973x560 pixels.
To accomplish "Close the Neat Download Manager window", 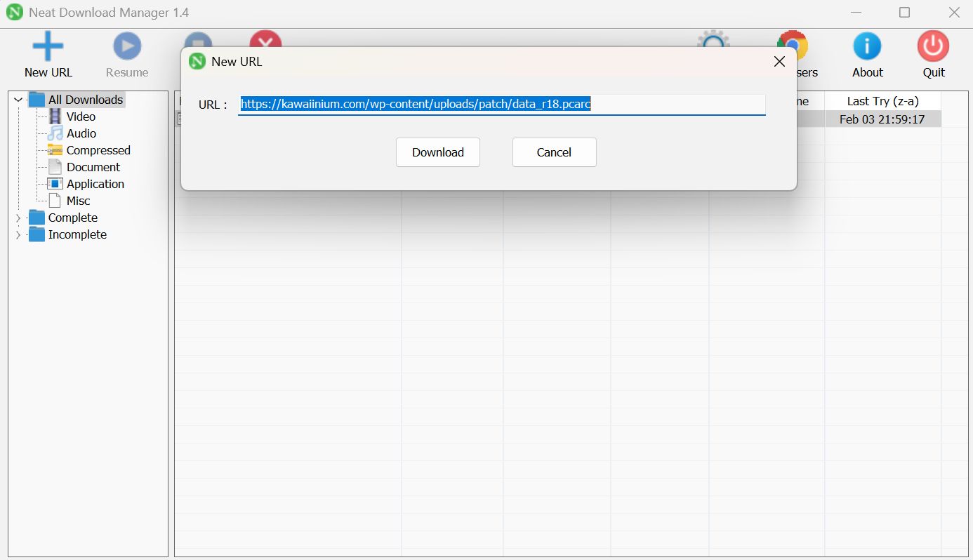I will (x=954, y=13).
